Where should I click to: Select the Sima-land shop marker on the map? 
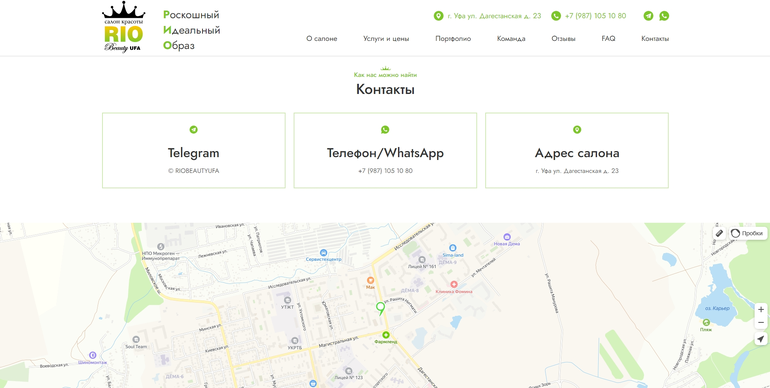coord(453,248)
